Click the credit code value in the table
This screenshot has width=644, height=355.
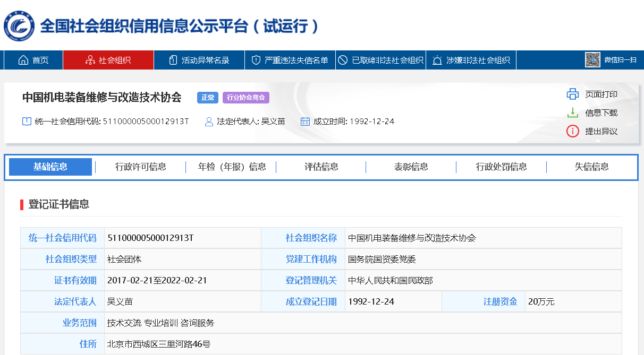coord(150,238)
